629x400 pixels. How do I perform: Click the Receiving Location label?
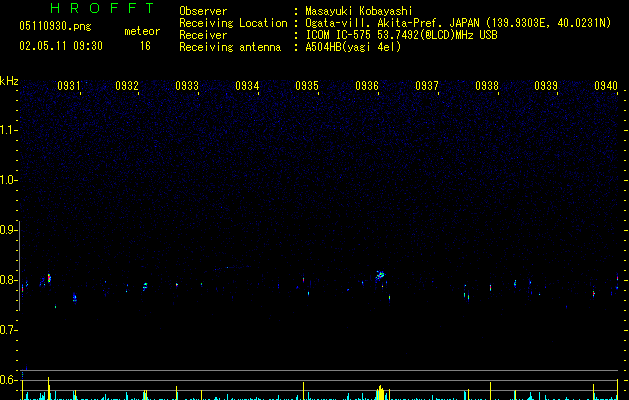[x=233, y=23]
